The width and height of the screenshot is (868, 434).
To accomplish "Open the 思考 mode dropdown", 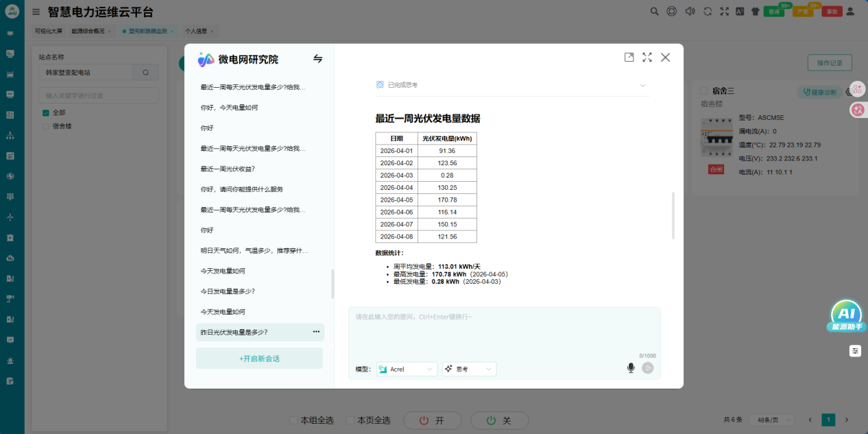I will 469,369.
